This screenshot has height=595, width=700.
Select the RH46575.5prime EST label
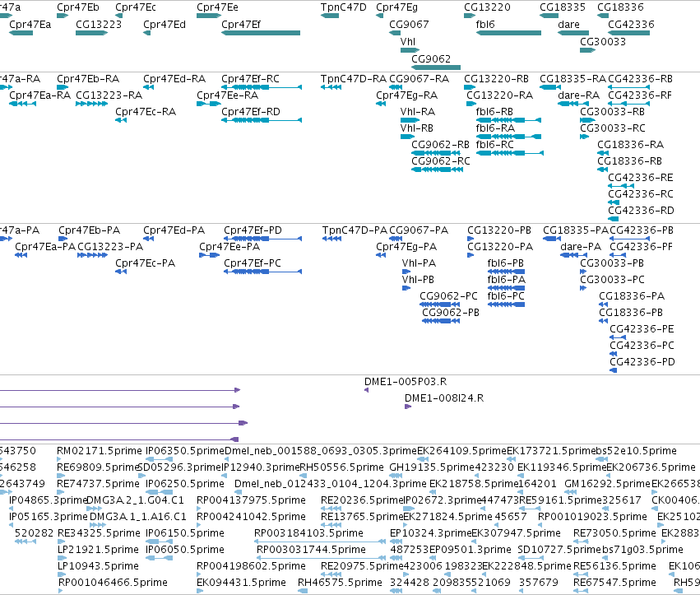340,583
